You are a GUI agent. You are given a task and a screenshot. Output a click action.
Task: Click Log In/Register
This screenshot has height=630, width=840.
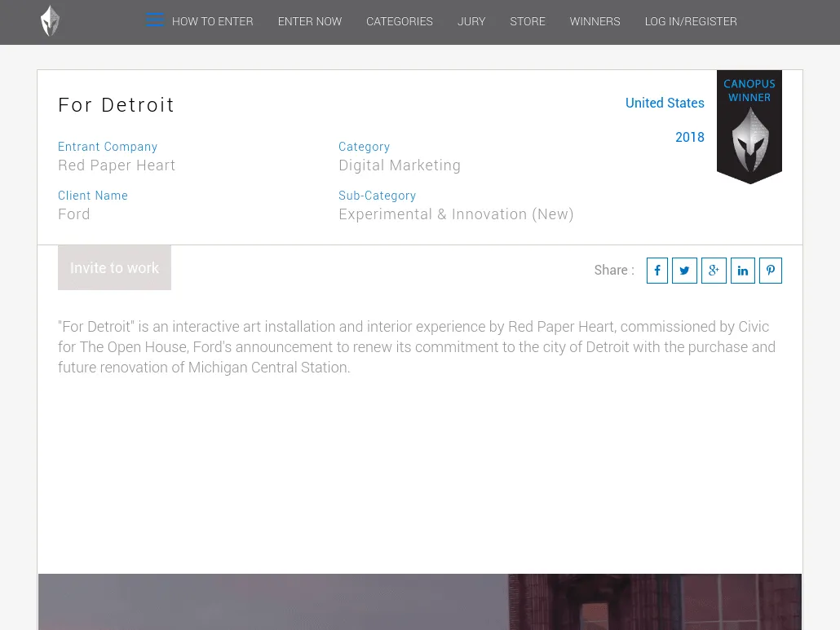coord(691,21)
